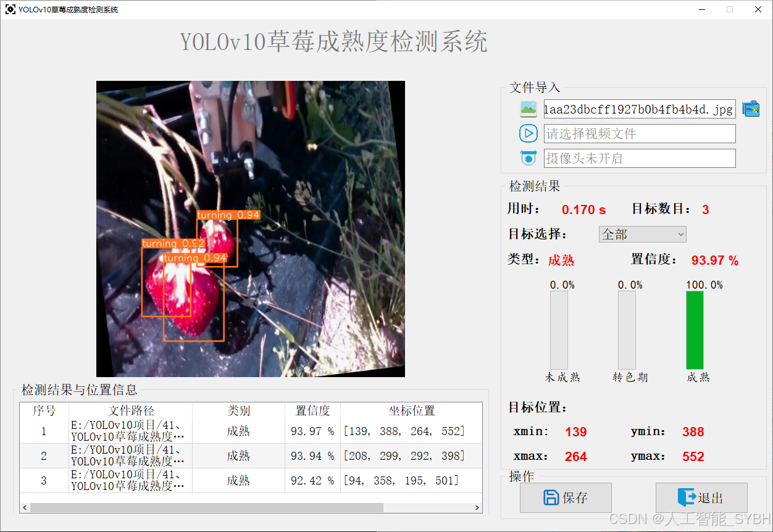This screenshot has width=773, height=532.
Task: Click coordinates cell [94, 358, 195, 501]
Action: coord(411,480)
